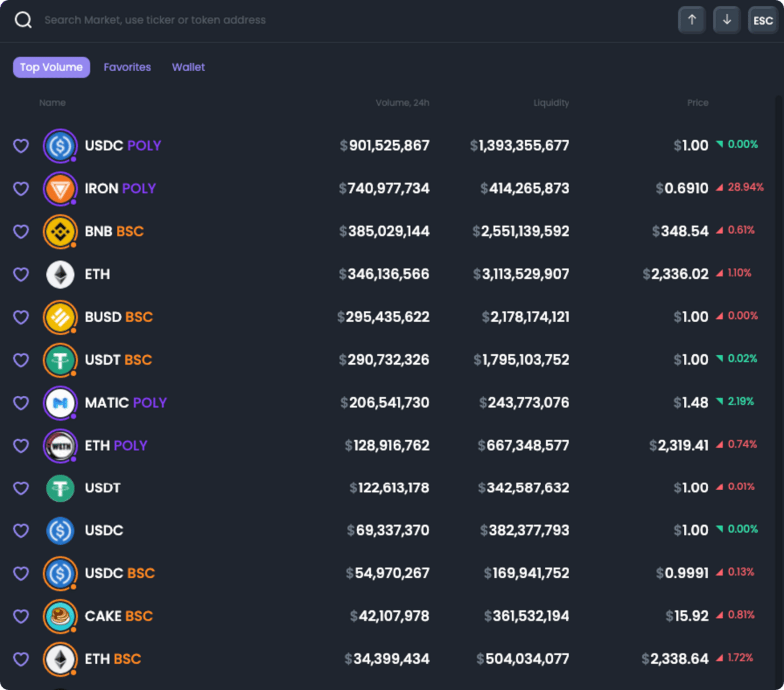Click the IRON POLY token logo

coord(60,188)
